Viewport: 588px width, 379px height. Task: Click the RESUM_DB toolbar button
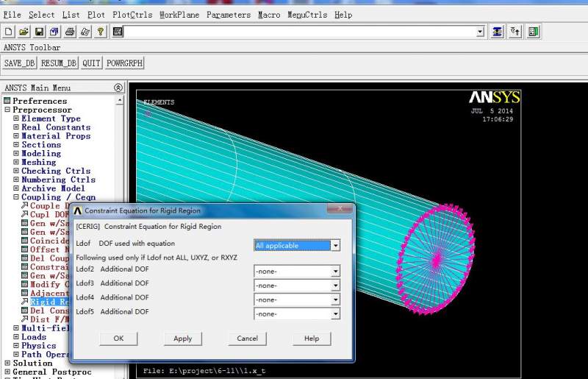click(x=59, y=63)
